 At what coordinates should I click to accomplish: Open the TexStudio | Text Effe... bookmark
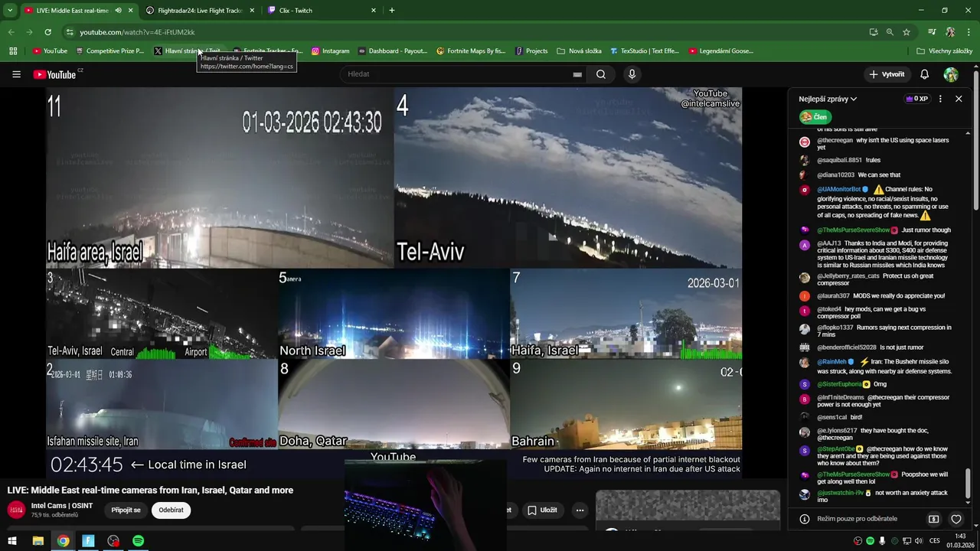click(645, 51)
